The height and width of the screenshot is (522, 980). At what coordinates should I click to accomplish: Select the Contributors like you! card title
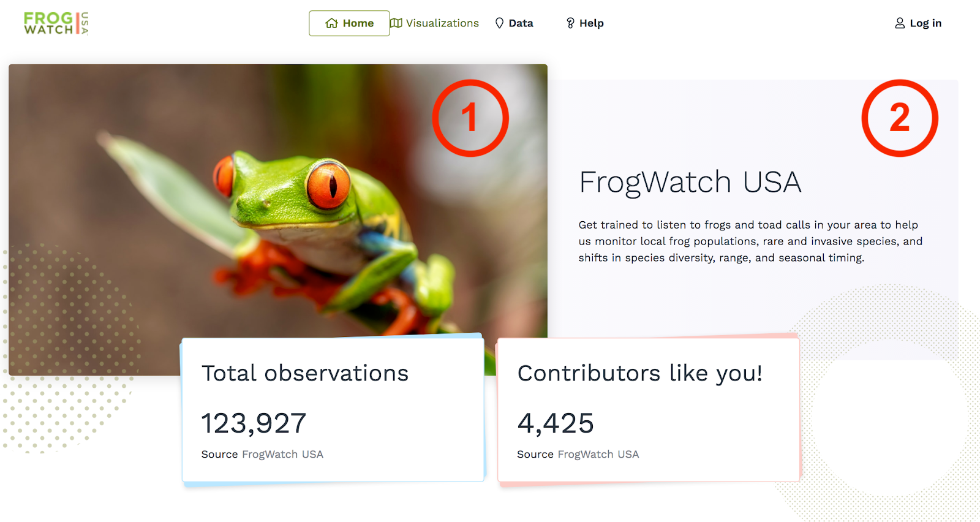pyautogui.click(x=639, y=373)
